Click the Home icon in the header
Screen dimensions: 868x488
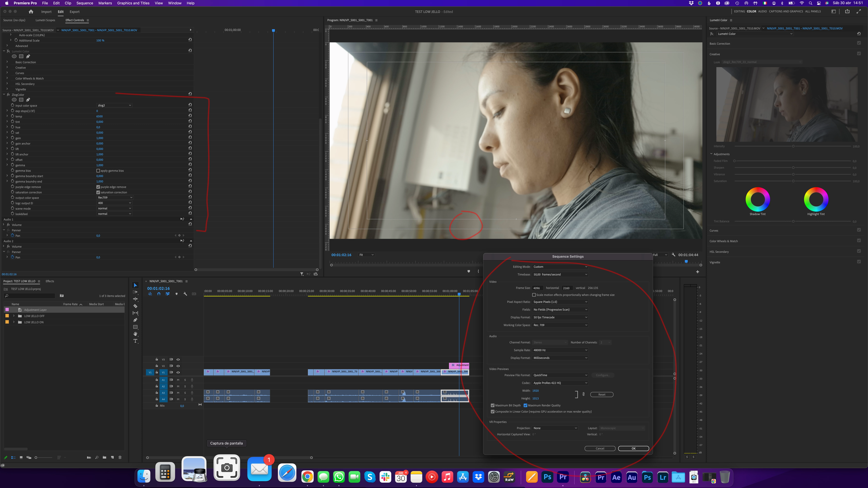[31, 11]
